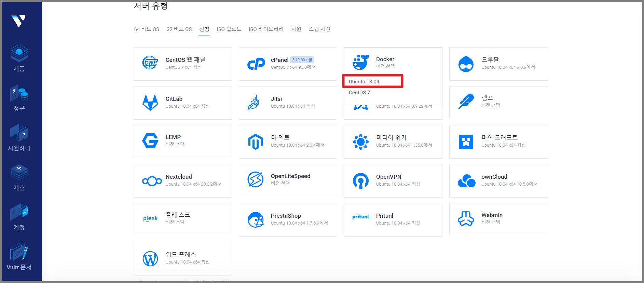
Task: Select the CentOS Web Panel CWP icon
Action: 150,63
